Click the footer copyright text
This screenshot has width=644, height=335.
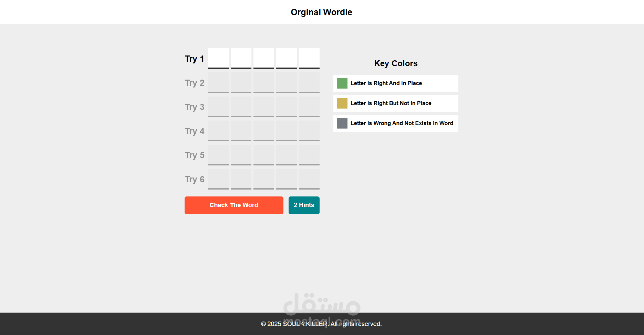click(x=321, y=324)
